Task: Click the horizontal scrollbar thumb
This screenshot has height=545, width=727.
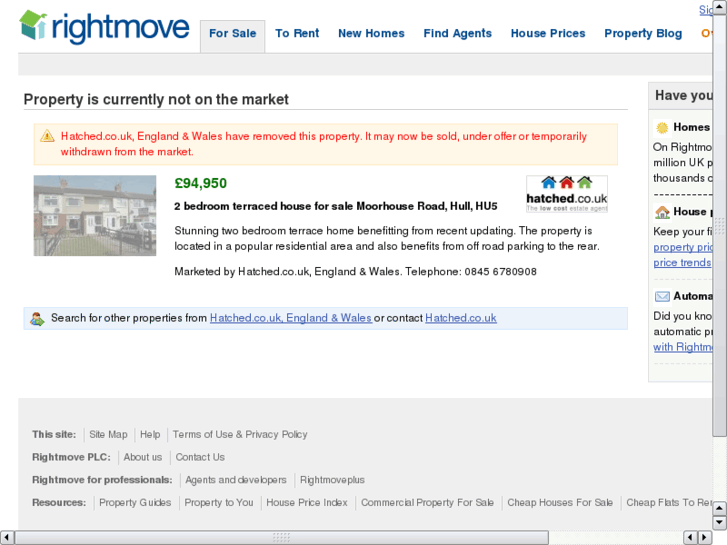Action: click(x=281, y=538)
